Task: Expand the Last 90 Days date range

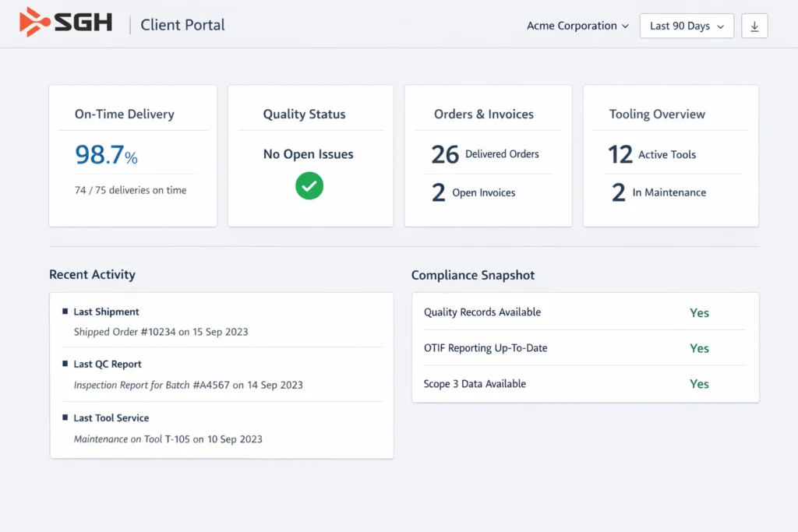Action: (x=687, y=26)
